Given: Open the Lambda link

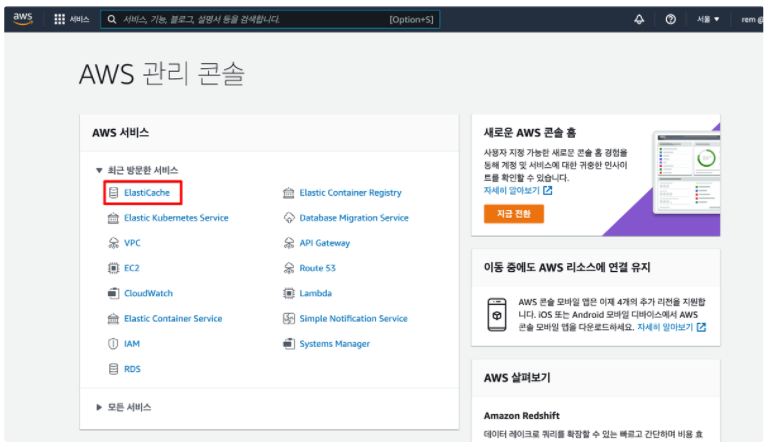Looking at the screenshot, I should 316,293.
